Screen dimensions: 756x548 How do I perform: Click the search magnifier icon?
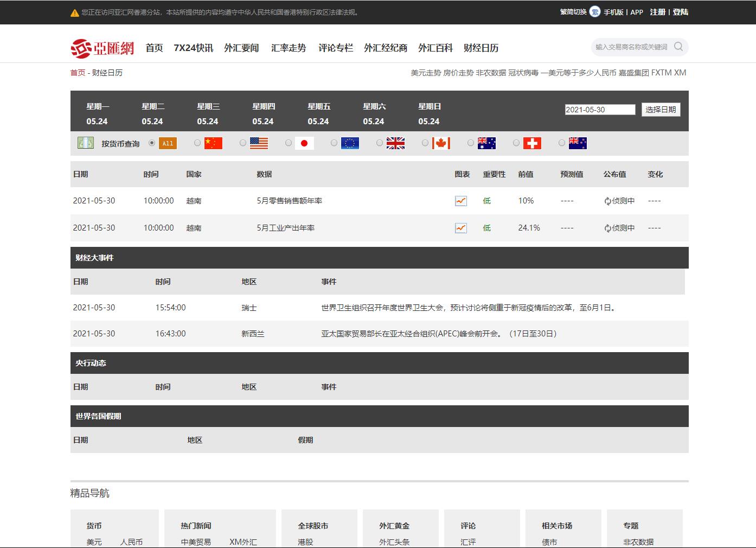(x=678, y=47)
